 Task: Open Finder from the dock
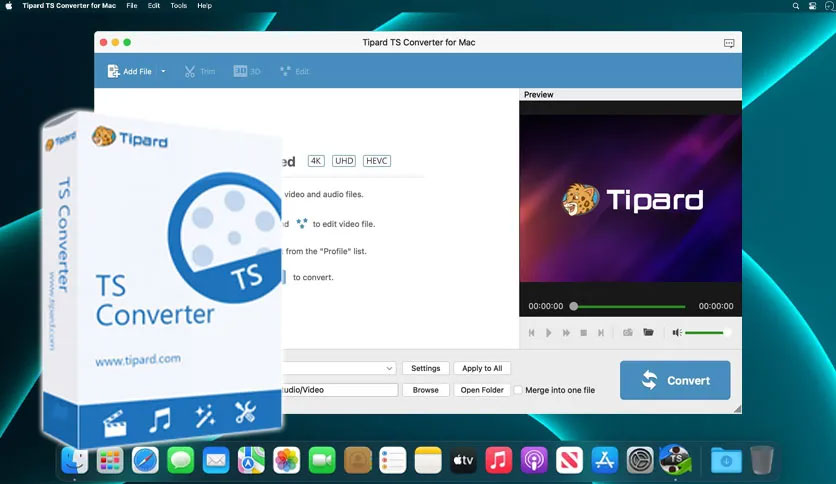[75, 460]
